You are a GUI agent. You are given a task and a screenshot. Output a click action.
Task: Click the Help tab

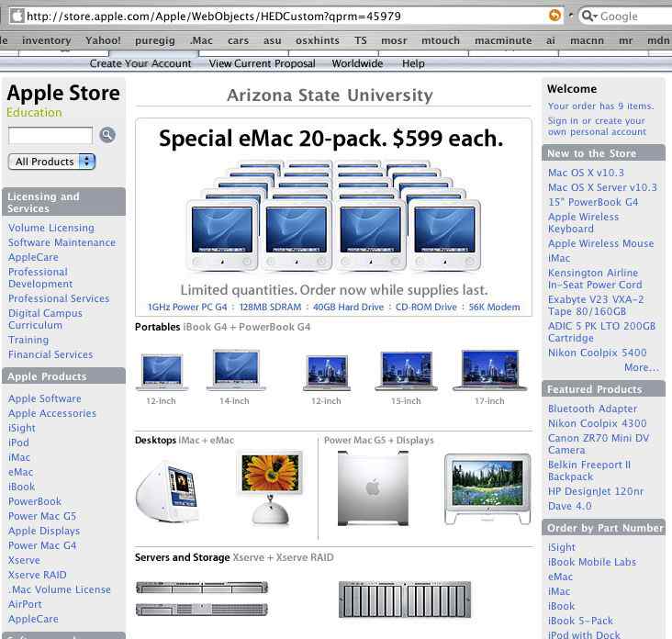[413, 63]
